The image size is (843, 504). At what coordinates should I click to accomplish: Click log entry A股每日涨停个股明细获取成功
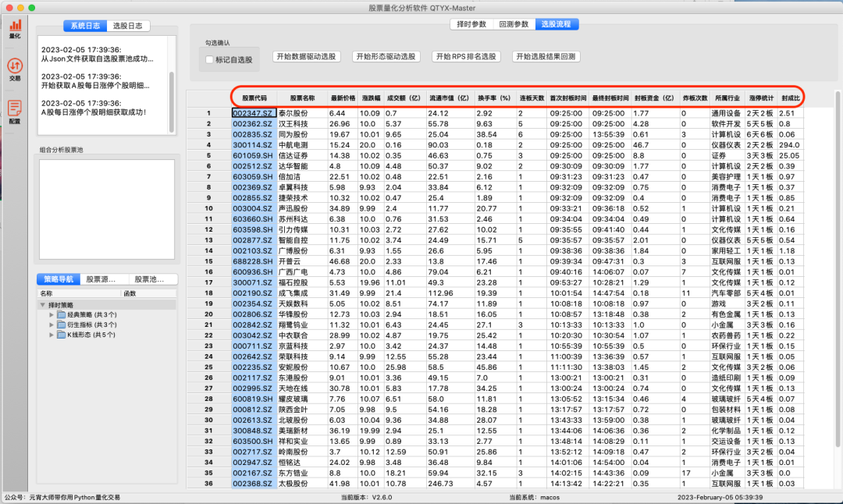click(94, 112)
